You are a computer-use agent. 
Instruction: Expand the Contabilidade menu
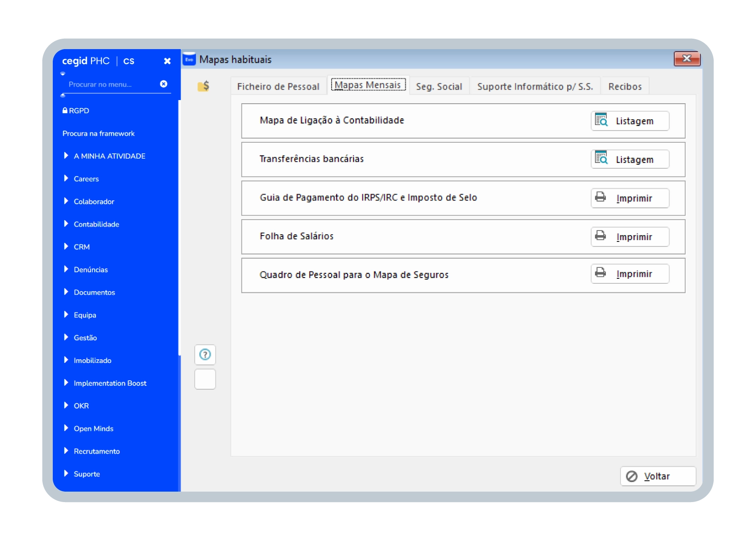click(x=91, y=224)
